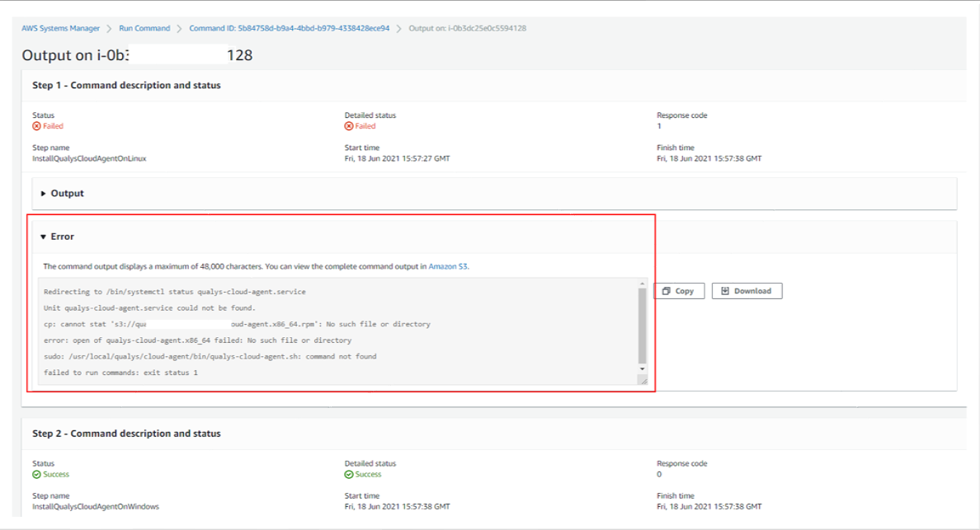The width and height of the screenshot is (980, 530).
Task: Click the copy-pages icon on the Copy button
Action: (666, 290)
